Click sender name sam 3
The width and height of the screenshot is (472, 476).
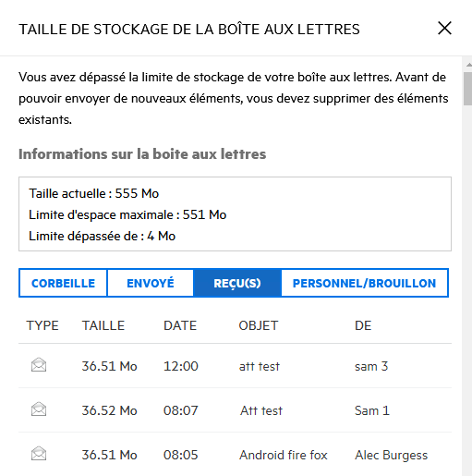click(x=371, y=366)
